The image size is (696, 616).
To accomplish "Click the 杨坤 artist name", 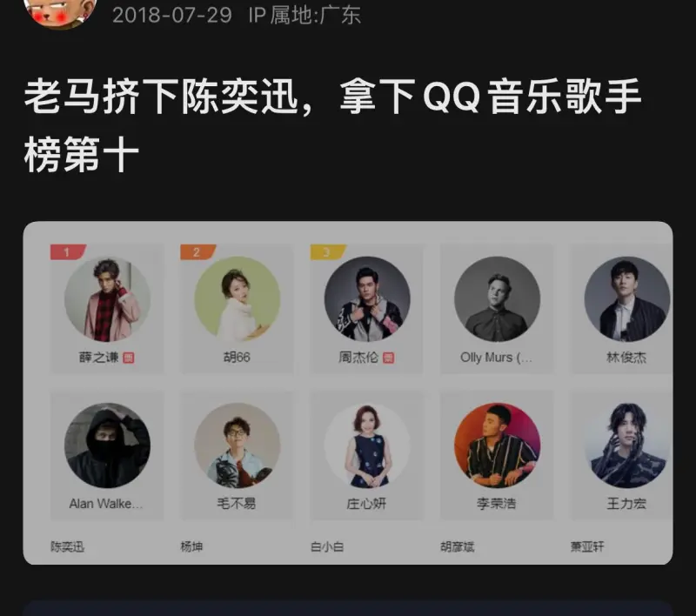I will 191,546.
